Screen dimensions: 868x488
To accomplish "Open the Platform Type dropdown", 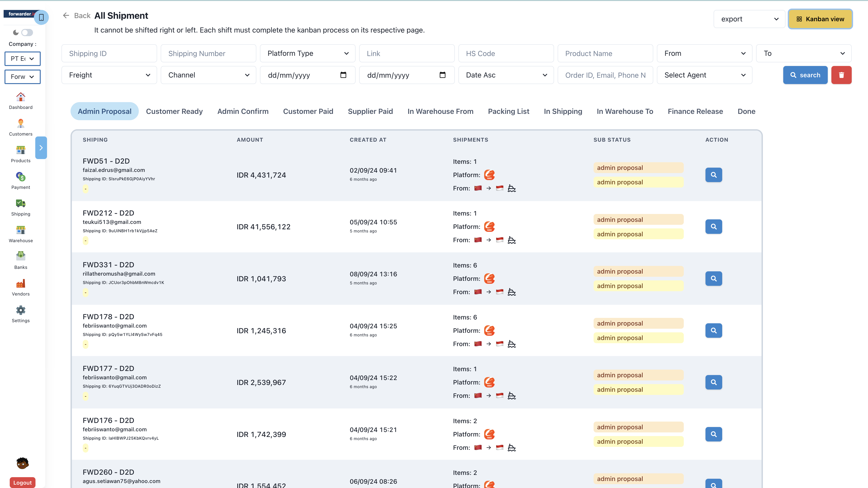I will pos(307,53).
